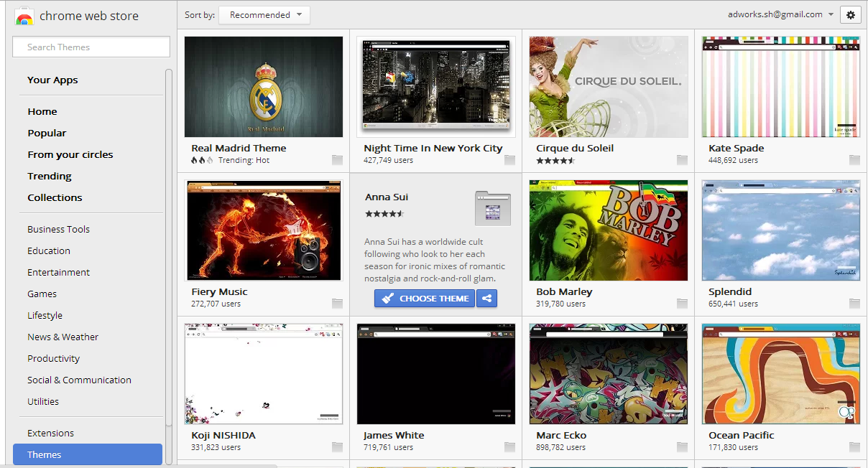Select the Trending section

click(50, 177)
